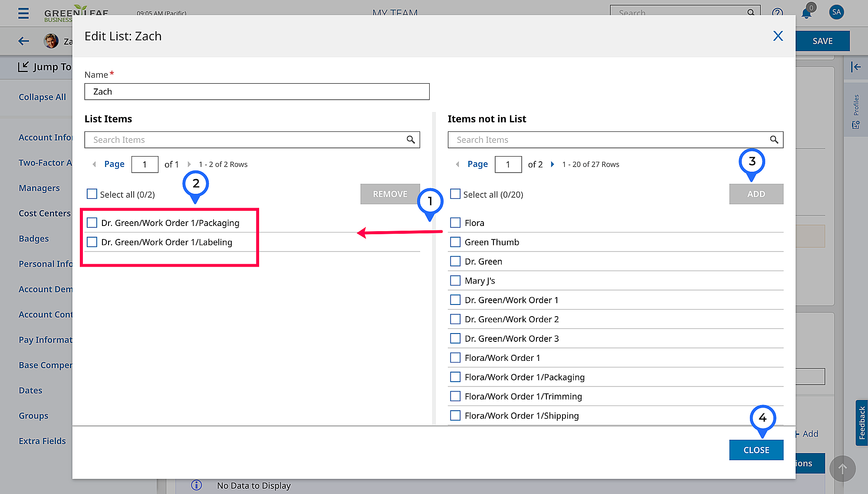Screen dimensions: 868x494
Task: Collapse right panel with arrow icon
Action: (x=855, y=67)
